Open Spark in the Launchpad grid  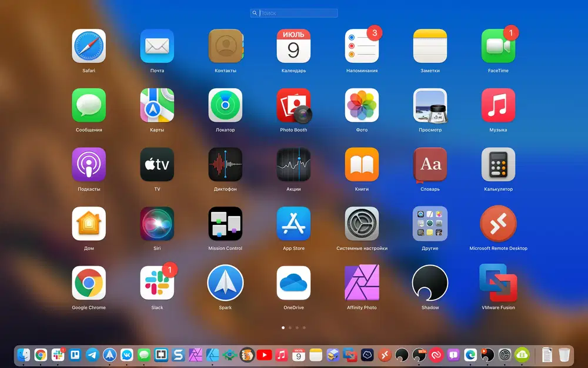(x=225, y=284)
